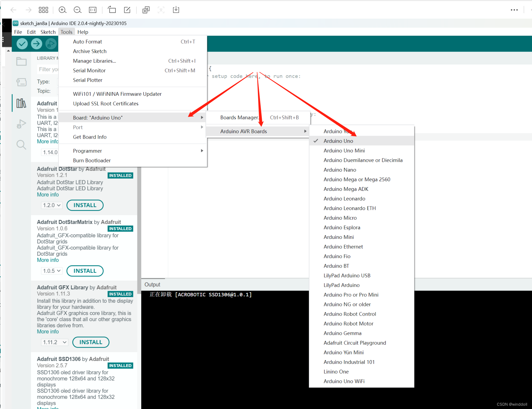Open More info for Adafruit DotStar
The height and width of the screenshot is (409, 532).
point(48,194)
